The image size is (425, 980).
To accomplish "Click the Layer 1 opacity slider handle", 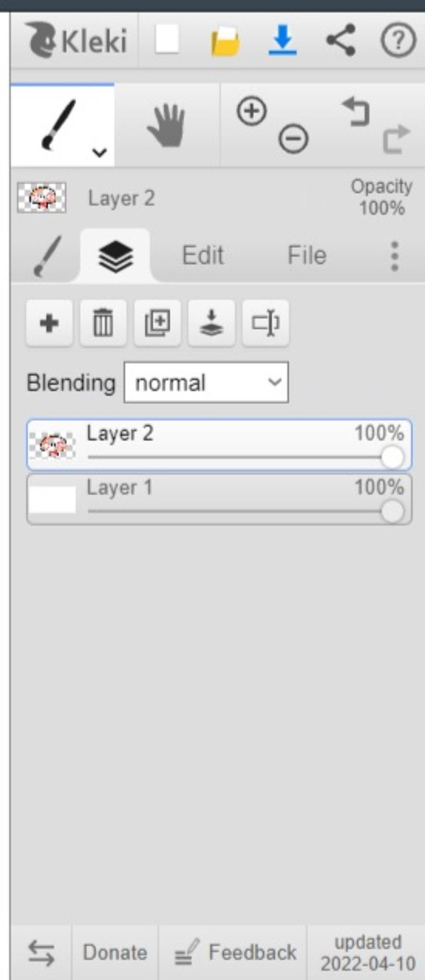I will point(392,511).
